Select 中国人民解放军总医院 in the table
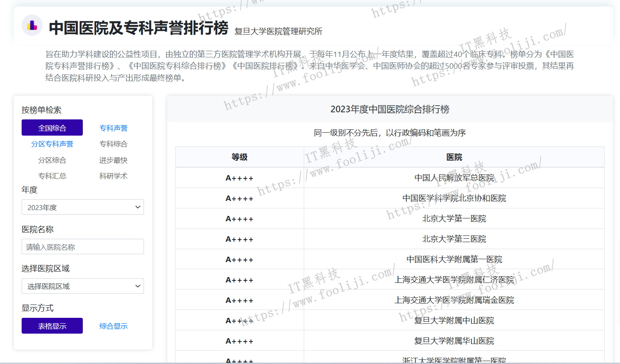This screenshot has width=620, height=364. (454, 178)
